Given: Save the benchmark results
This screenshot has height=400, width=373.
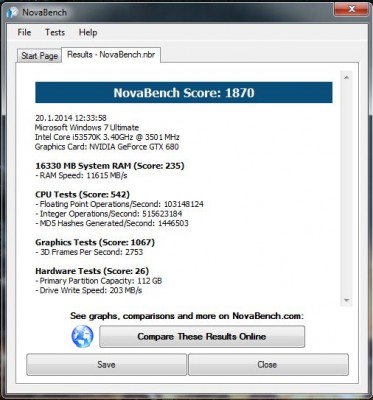Looking at the screenshot, I should click(x=106, y=365).
